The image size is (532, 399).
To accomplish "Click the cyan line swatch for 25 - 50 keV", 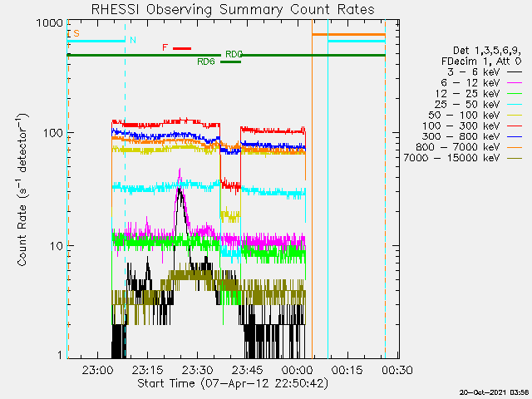I will click(515, 104).
